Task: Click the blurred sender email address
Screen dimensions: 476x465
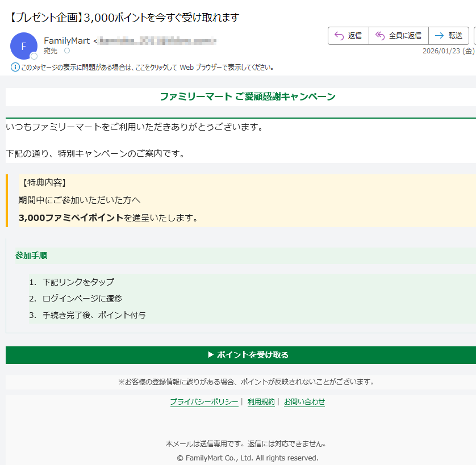Action: [x=157, y=41]
